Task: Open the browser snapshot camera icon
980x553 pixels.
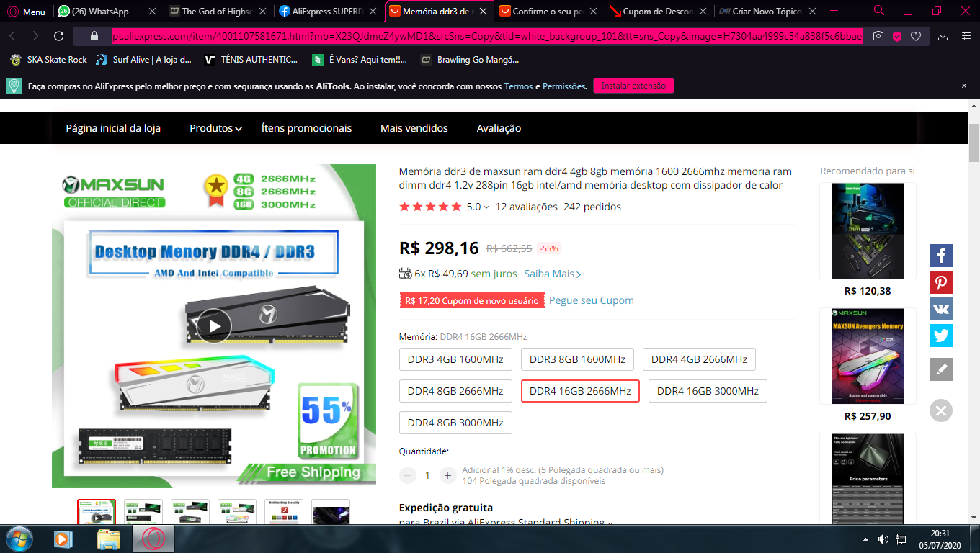Action: tap(878, 36)
